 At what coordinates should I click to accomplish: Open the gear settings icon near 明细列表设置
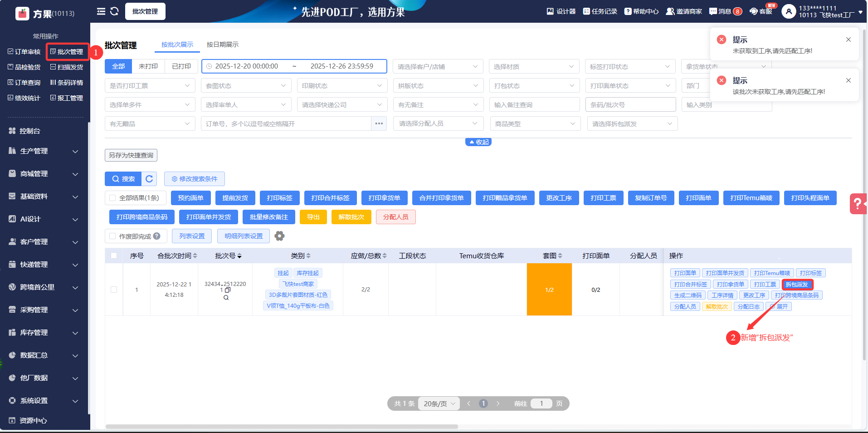[x=280, y=236]
